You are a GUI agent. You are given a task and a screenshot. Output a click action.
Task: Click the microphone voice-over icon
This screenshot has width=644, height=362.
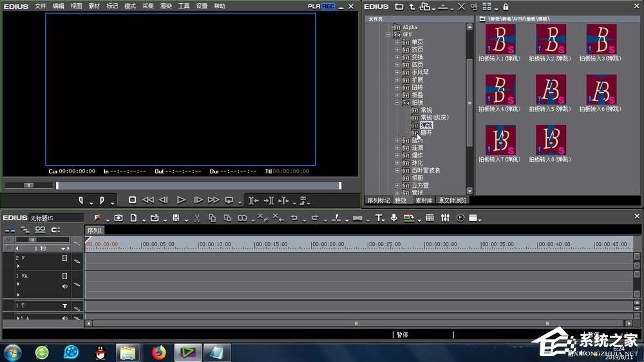393,218
